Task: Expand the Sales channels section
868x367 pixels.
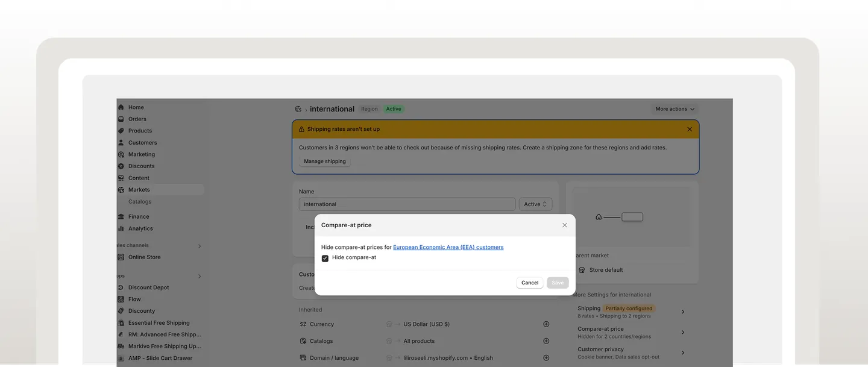Action: coord(200,246)
